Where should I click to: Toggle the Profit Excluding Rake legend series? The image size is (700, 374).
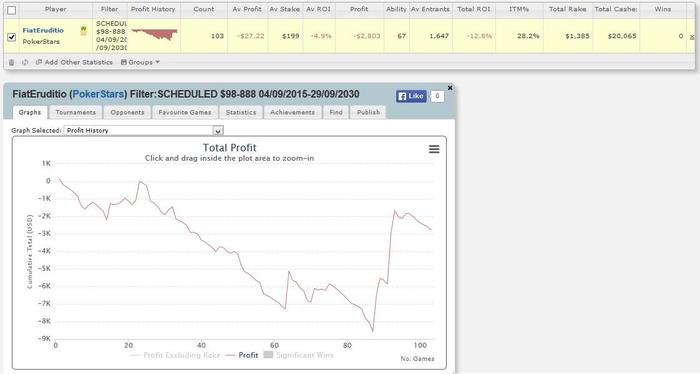(x=176, y=355)
